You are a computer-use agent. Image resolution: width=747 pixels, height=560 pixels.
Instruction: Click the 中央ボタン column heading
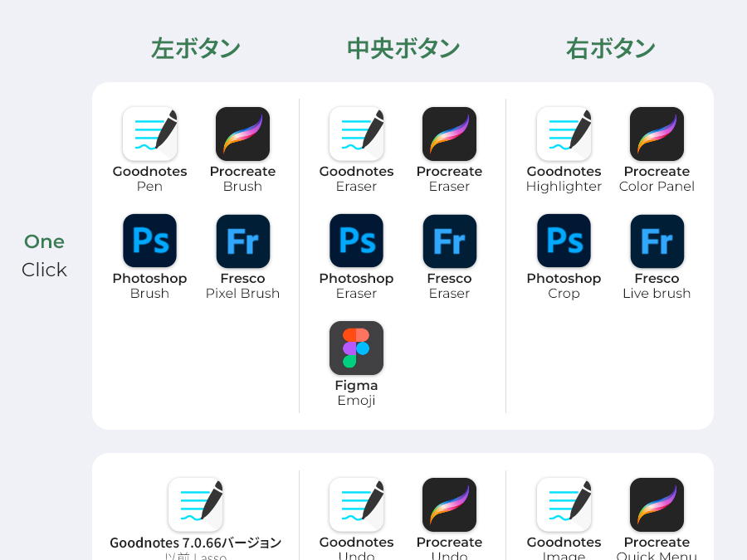[403, 49]
